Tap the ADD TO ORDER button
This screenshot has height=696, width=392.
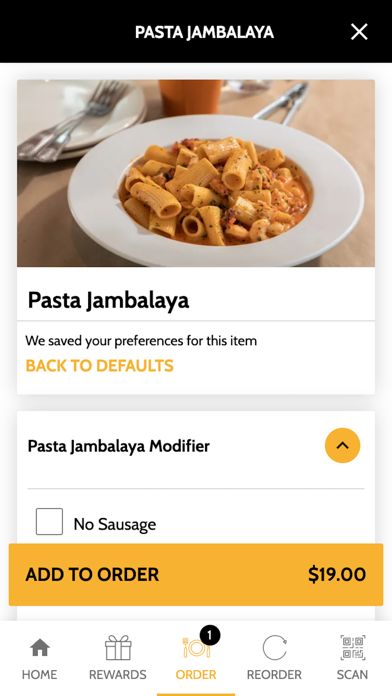(x=196, y=574)
